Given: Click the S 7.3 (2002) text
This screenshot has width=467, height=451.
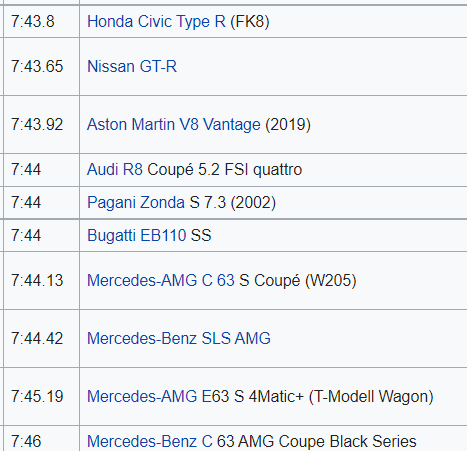Looking at the screenshot, I should pos(233,203).
